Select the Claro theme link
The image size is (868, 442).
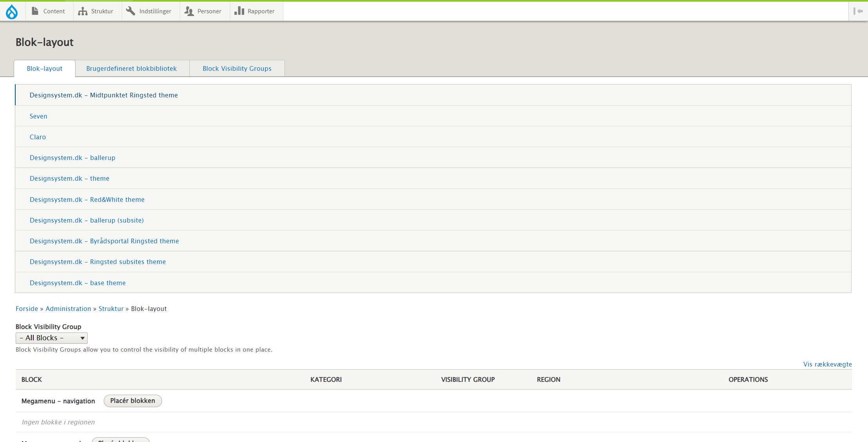pyautogui.click(x=38, y=137)
